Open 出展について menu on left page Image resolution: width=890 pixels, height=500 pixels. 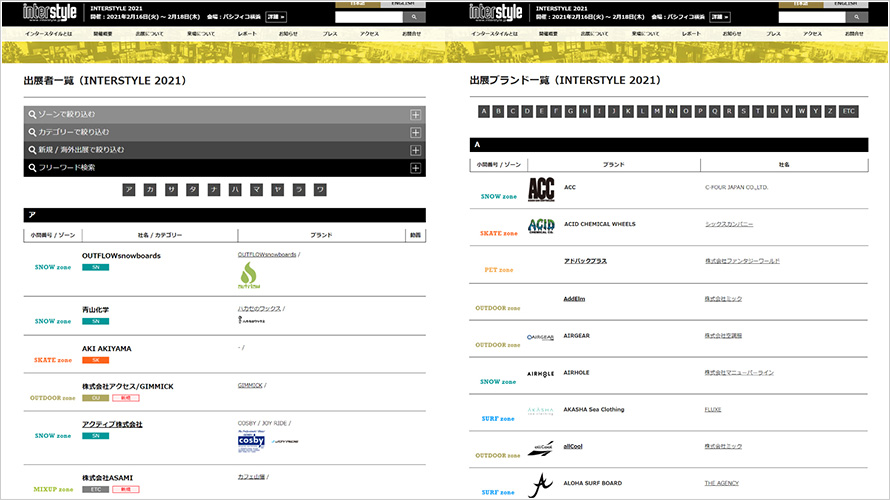pos(149,34)
